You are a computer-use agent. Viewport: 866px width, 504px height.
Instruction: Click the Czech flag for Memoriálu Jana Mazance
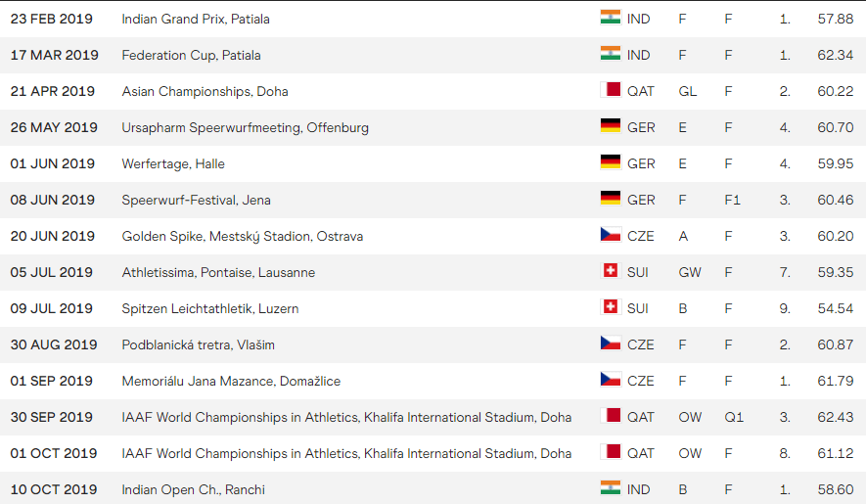(x=610, y=380)
